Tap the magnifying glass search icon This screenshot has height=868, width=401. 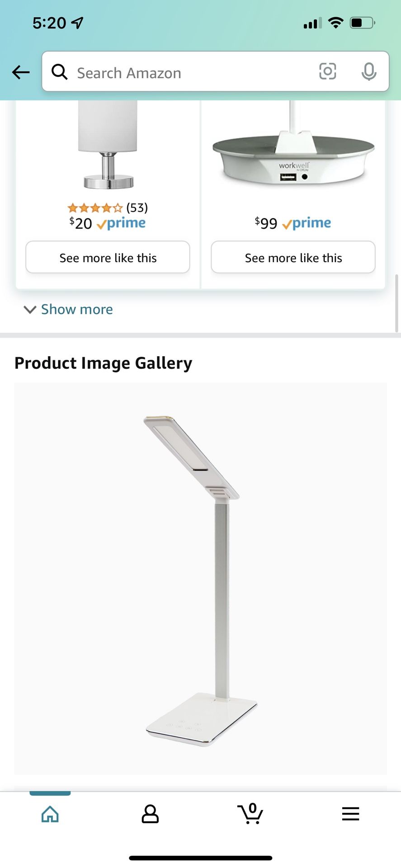[59, 72]
